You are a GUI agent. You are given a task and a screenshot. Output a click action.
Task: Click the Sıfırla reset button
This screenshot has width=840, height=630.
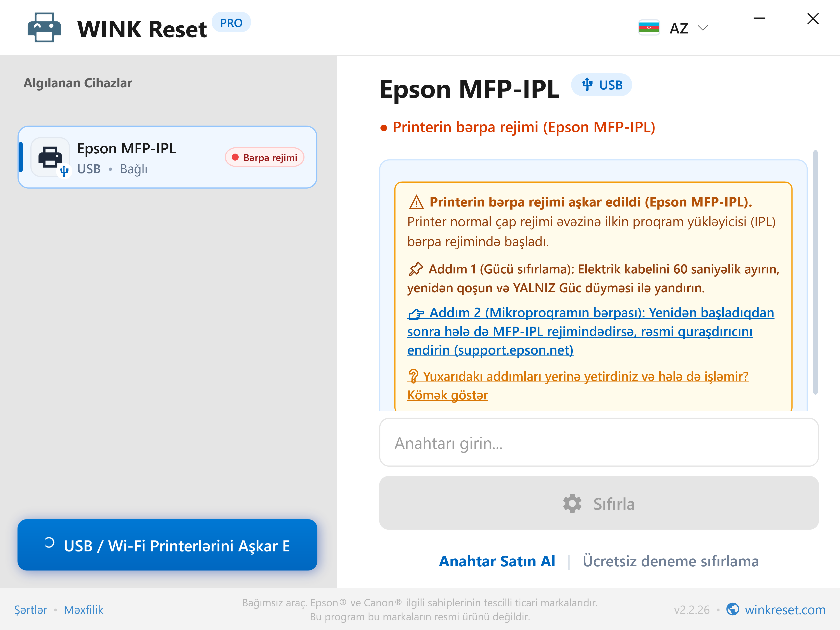pyautogui.click(x=598, y=503)
